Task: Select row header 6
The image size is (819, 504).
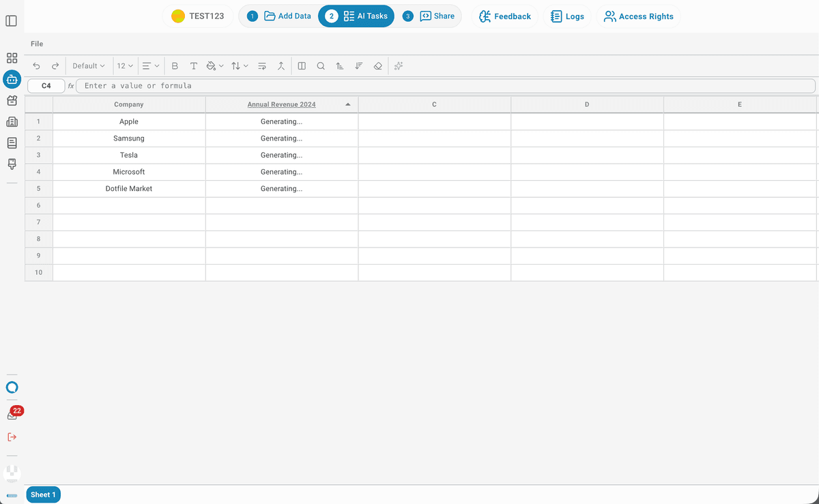Action: coord(39,205)
